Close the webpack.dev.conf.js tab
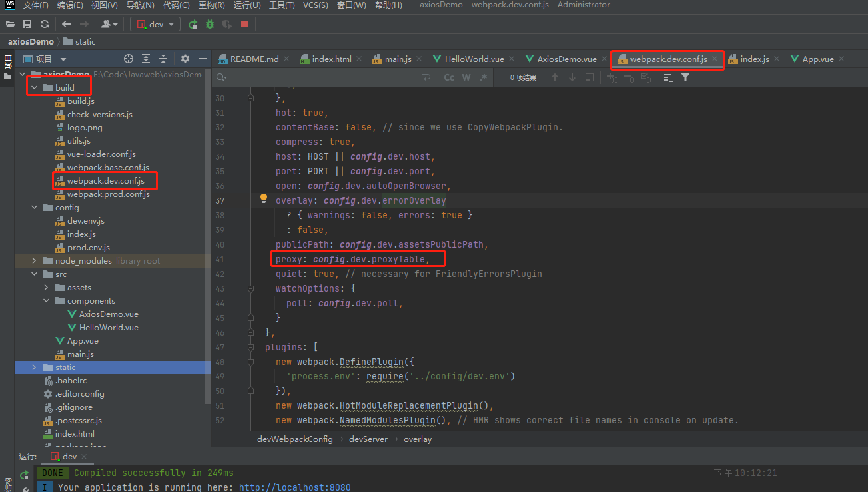 [x=715, y=59]
